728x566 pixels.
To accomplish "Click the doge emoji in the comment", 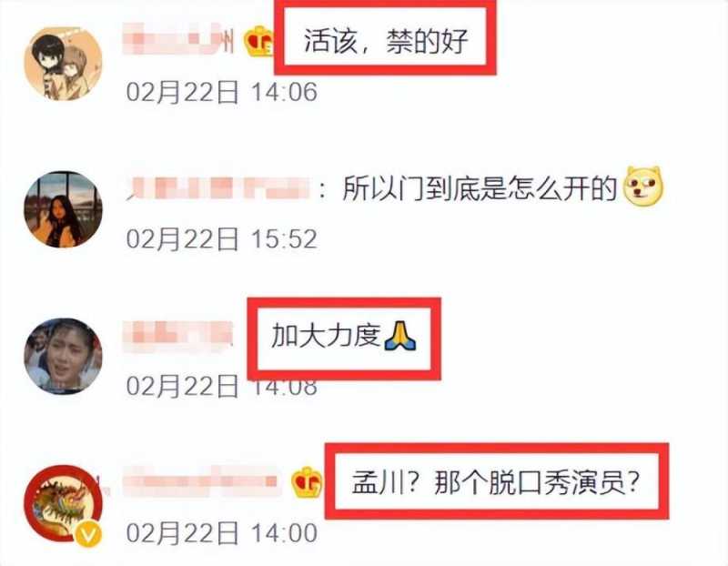I will click(x=643, y=186).
